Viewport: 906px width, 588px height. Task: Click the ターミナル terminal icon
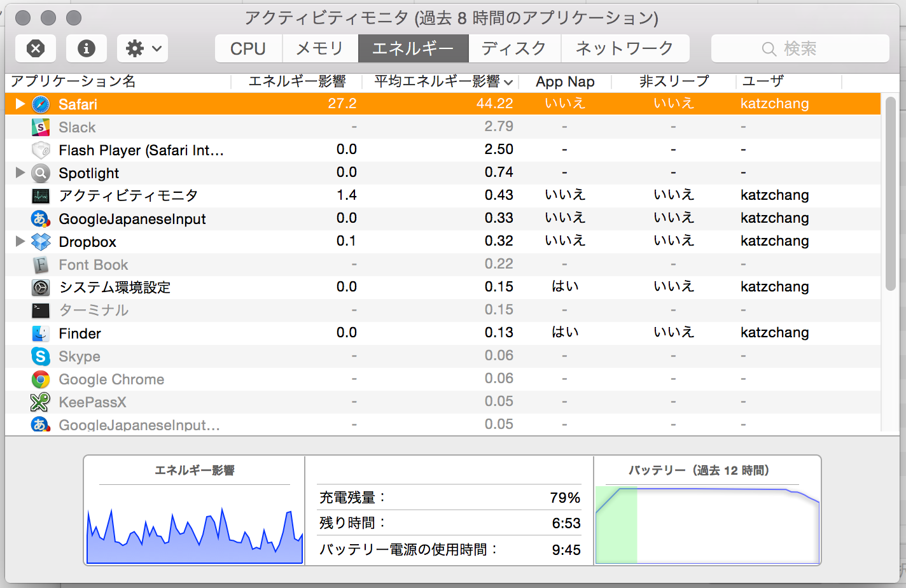41,311
